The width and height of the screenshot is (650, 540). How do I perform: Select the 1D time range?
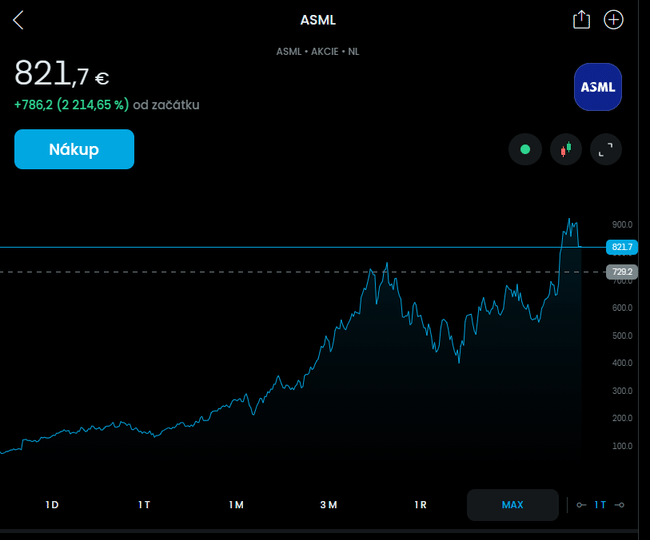[x=52, y=505]
